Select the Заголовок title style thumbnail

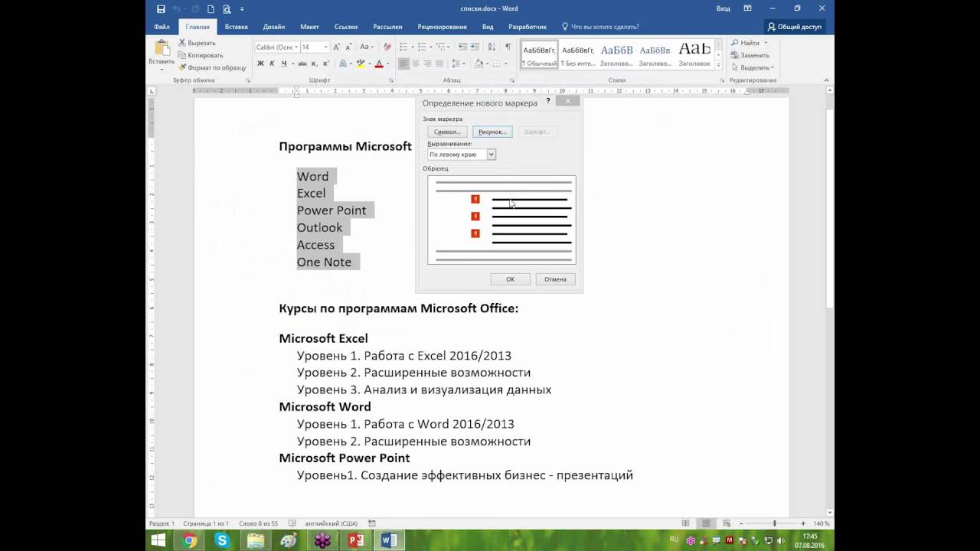[694, 54]
